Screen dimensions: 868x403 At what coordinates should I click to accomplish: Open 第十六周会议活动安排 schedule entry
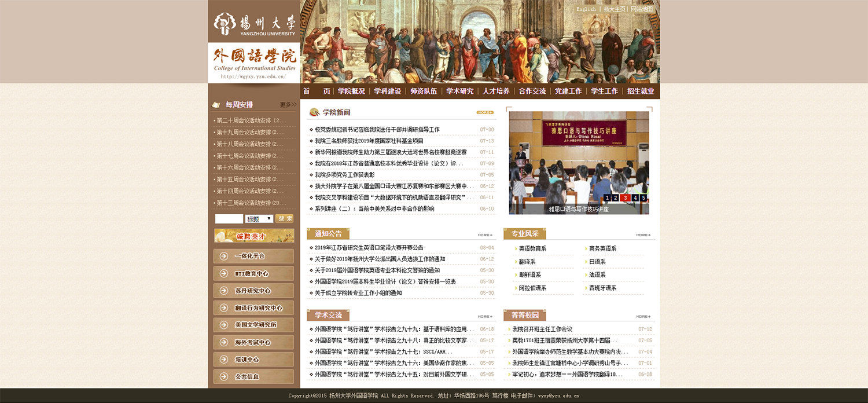pos(251,167)
